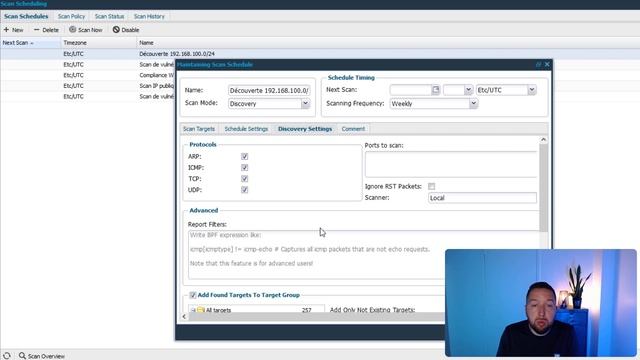Switch to the Scan Schedules tab

pyautogui.click(x=26, y=16)
